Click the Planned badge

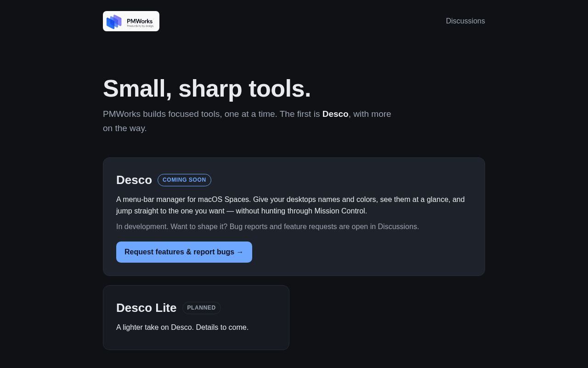point(201,308)
